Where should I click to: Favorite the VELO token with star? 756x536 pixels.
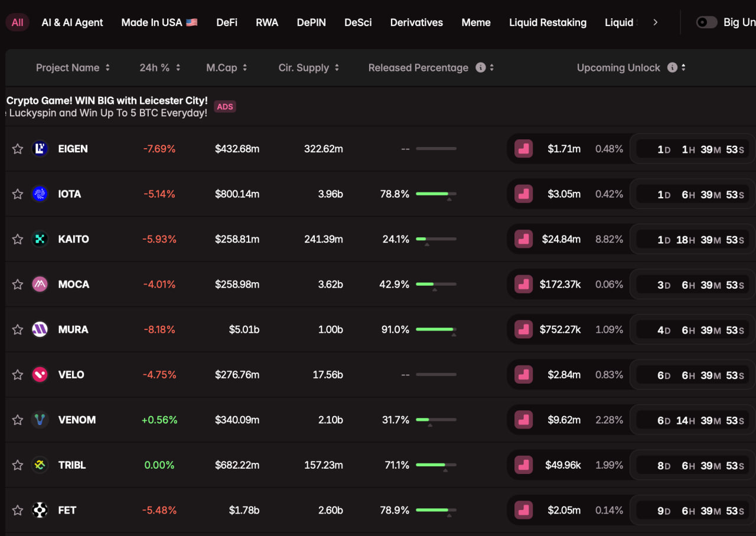point(18,375)
